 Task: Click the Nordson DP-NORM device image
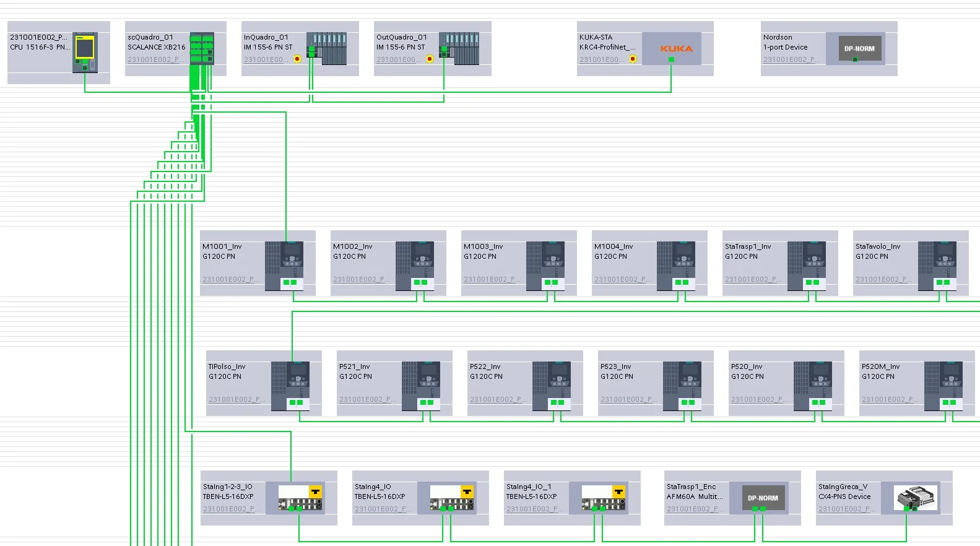(859, 48)
